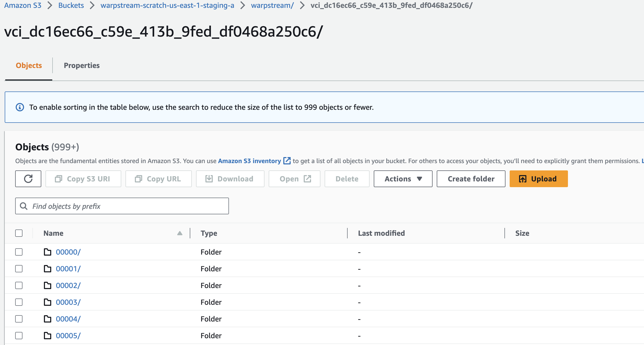The width and height of the screenshot is (644, 345).
Task: Click the folder icon beside 00003/
Action: click(x=47, y=302)
